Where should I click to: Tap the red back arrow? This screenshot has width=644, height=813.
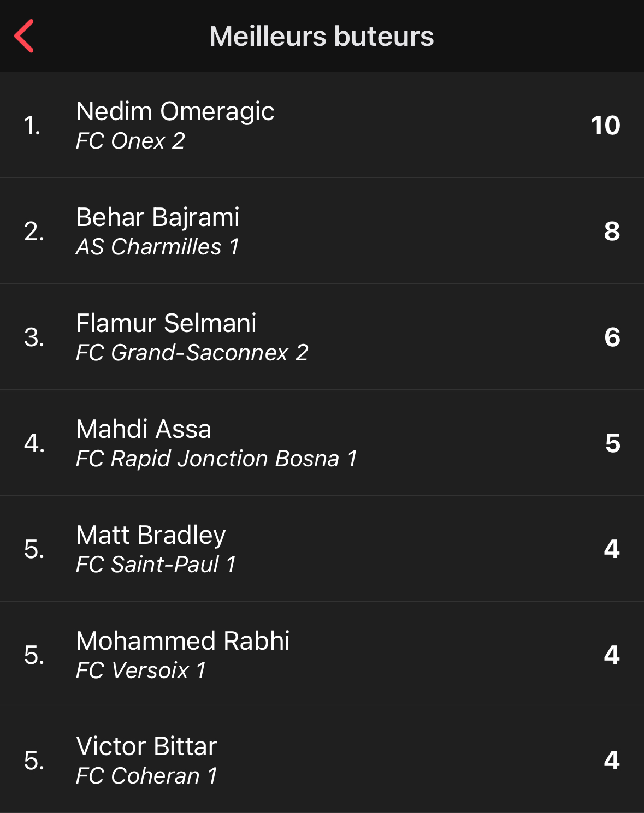point(24,36)
